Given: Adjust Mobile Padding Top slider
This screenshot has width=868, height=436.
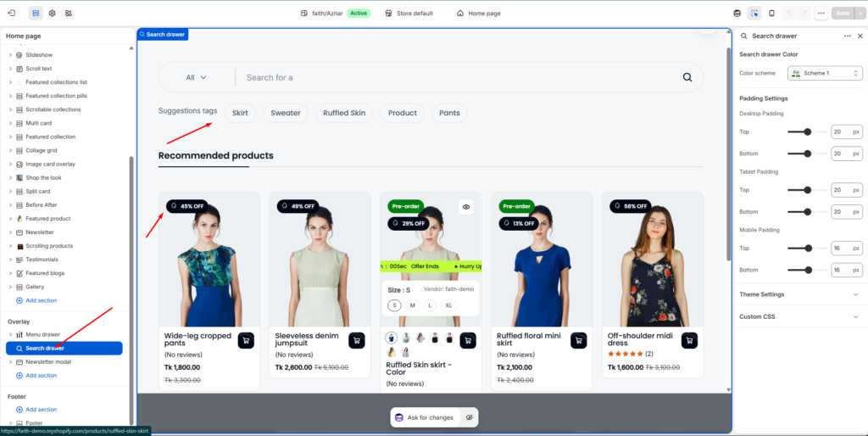Looking at the screenshot, I should 808,249.
